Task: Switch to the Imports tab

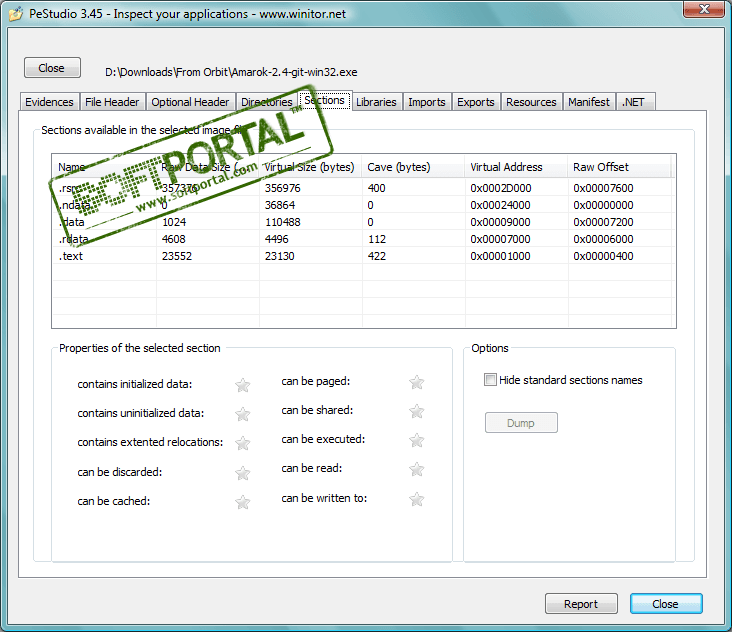Action: click(427, 102)
